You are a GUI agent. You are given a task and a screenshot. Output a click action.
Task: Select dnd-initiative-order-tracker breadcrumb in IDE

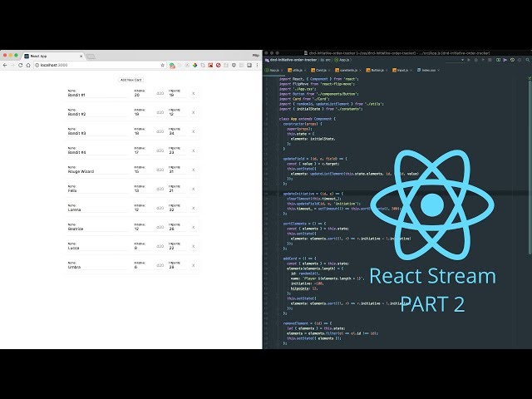pyautogui.click(x=291, y=60)
